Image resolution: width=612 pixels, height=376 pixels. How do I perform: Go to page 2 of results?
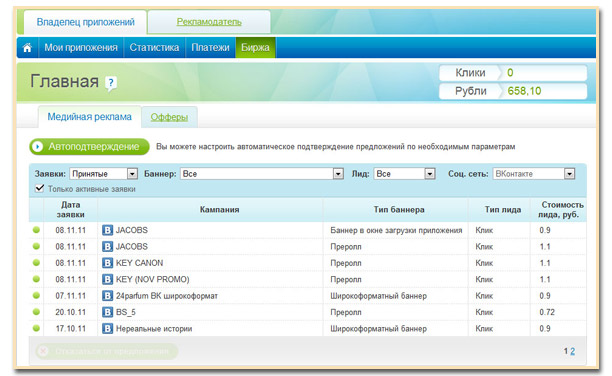pyautogui.click(x=572, y=351)
